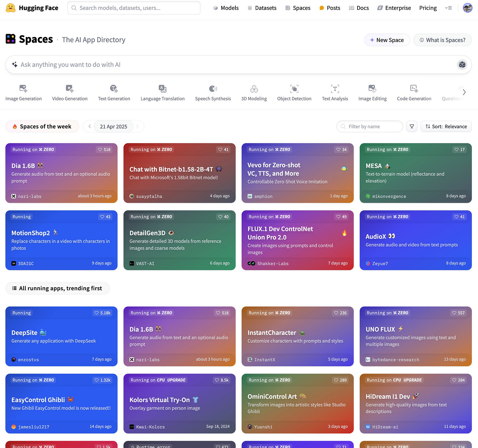Click the Filter by name field
Viewport: 478px width, 448px height.
pos(370,126)
